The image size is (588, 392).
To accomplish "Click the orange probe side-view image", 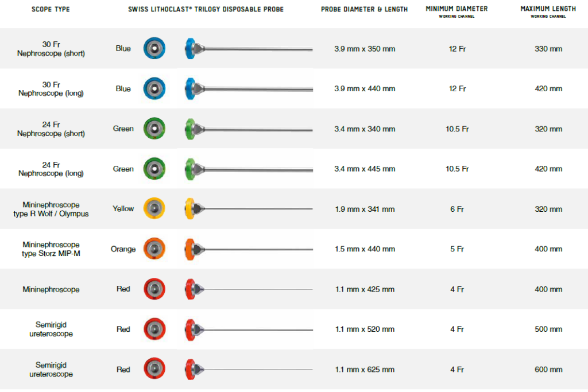I will pos(248,249).
